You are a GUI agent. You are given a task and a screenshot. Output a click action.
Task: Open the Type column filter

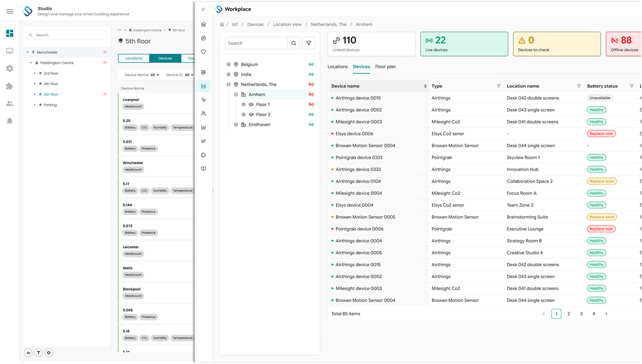click(498, 86)
